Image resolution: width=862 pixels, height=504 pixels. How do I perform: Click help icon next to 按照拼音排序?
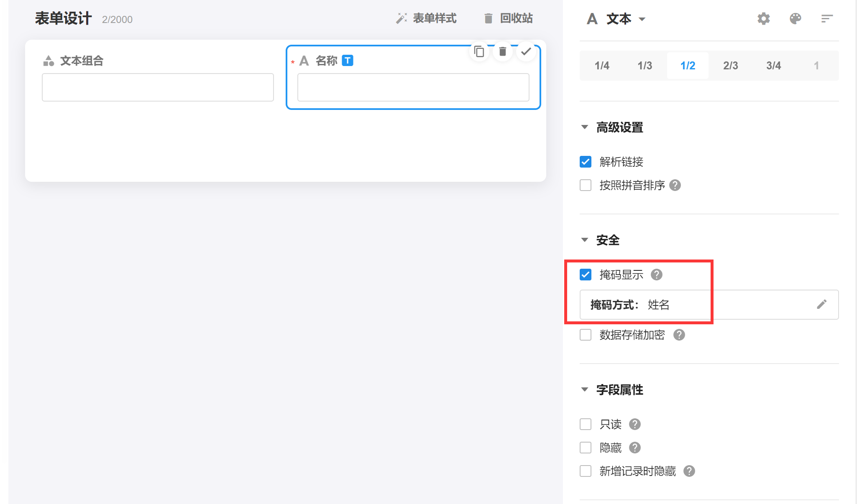click(675, 185)
